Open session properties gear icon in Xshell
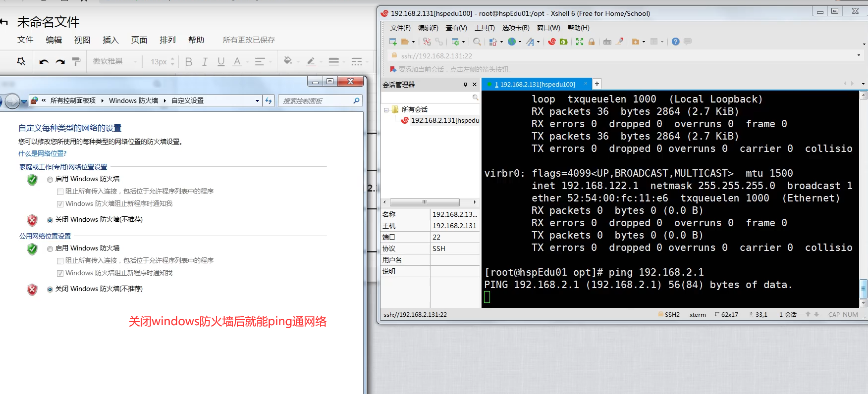868x394 pixels. click(455, 42)
